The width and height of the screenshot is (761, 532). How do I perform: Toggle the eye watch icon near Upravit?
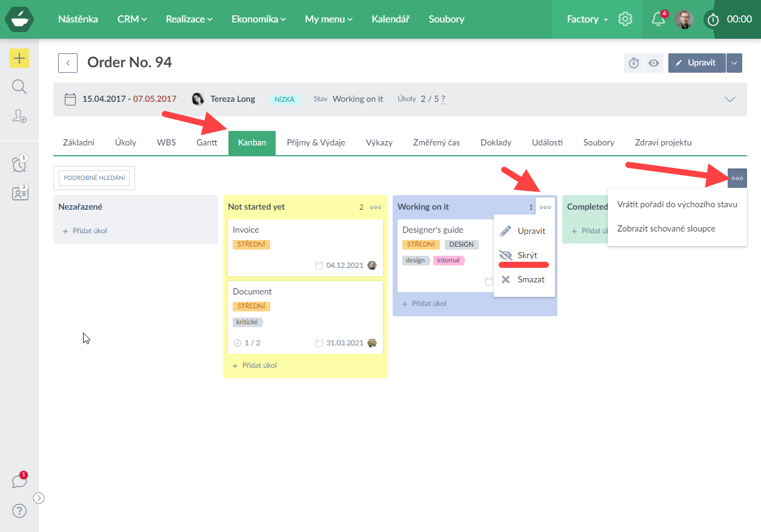pyautogui.click(x=654, y=63)
